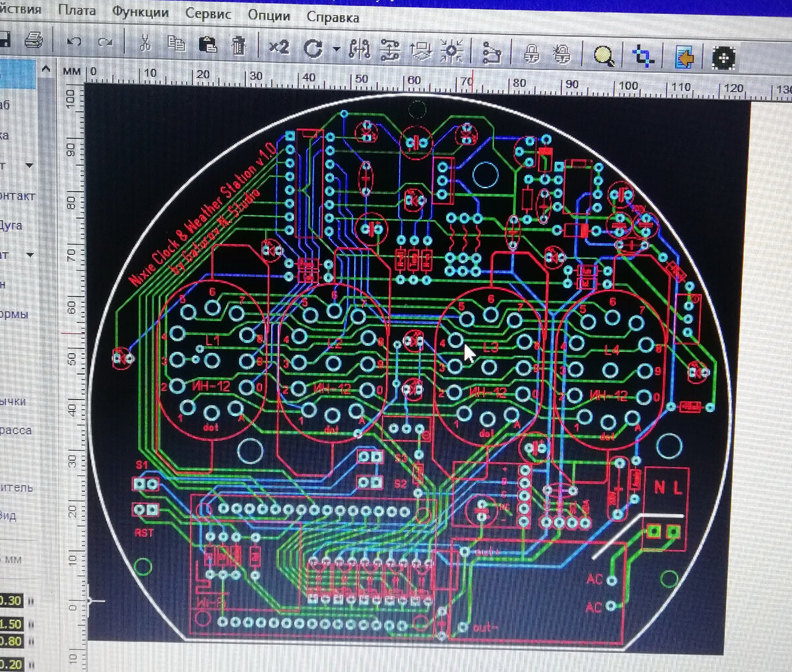Mirror selection vertically
The width and height of the screenshot is (792, 672).
coord(391,50)
